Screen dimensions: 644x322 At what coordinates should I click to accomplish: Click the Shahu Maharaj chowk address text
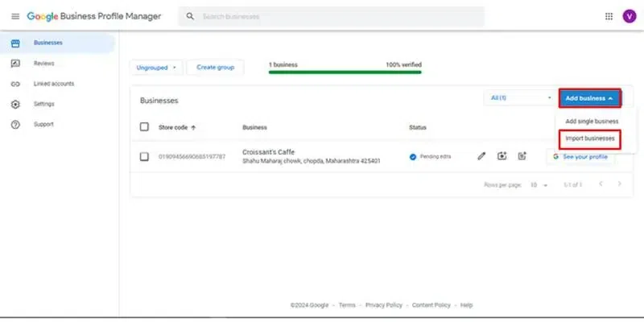(312, 161)
